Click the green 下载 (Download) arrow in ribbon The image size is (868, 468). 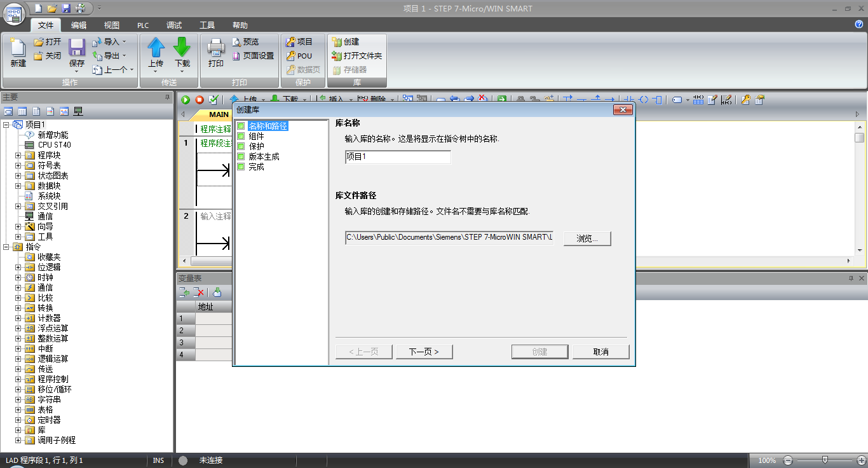pyautogui.click(x=182, y=48)
